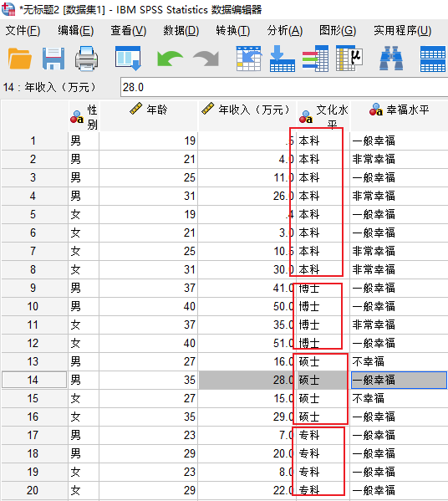This screenshot has width=448, height=501.
Task: Click 男 gender cell in row 10
Action: click(84, 306)
